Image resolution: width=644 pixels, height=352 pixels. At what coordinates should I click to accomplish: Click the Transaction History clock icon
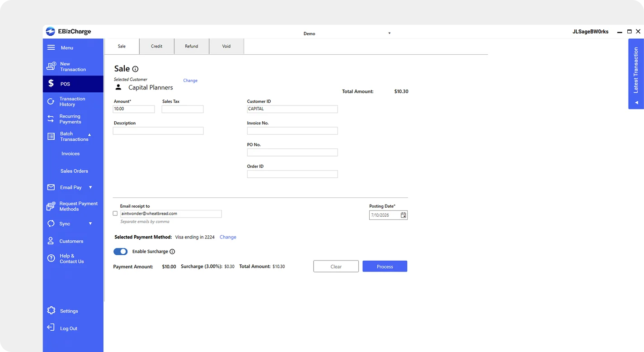(51, 101)
